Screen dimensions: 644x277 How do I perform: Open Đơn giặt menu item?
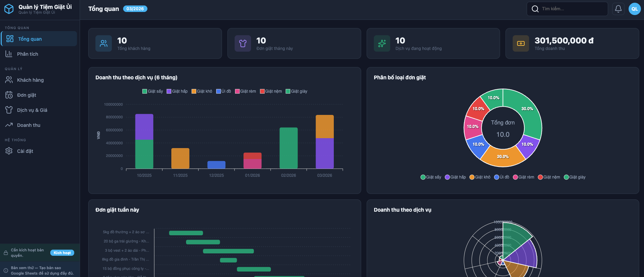click(26, 95)
